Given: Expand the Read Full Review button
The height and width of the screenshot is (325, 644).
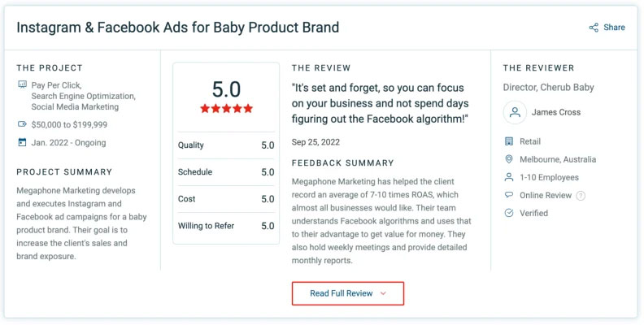Looking at the screenshot, I should pos(348,293).
